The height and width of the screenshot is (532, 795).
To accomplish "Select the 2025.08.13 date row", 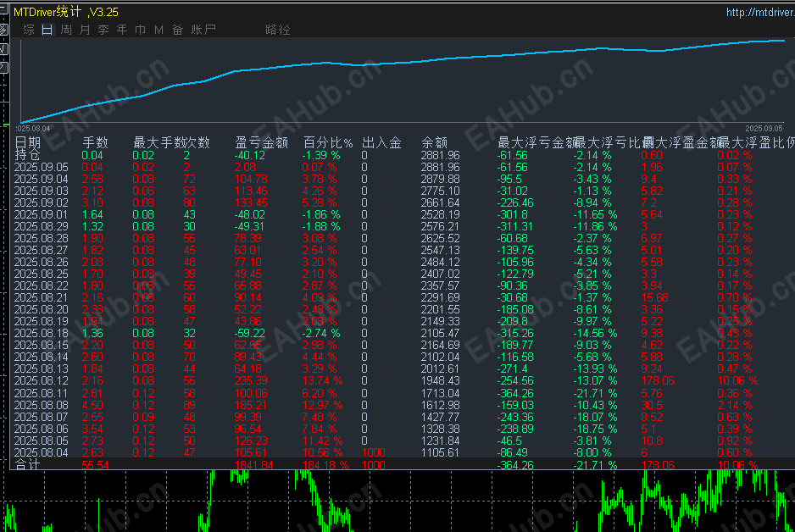I will [41, 369].
